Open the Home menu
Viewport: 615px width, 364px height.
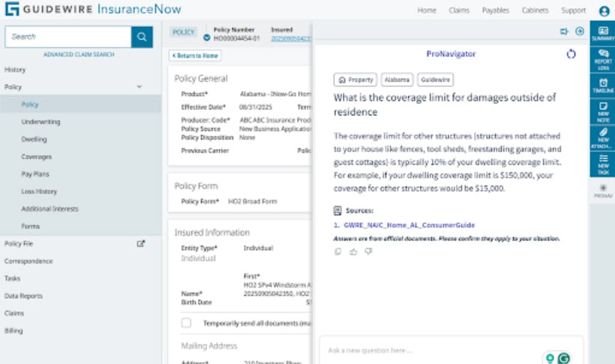click(x=427, y=10)
